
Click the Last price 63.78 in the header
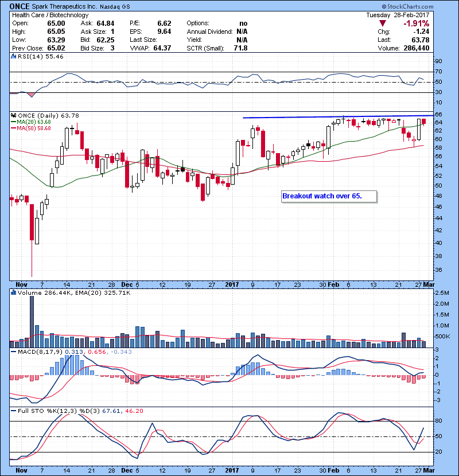click(421, 40)
